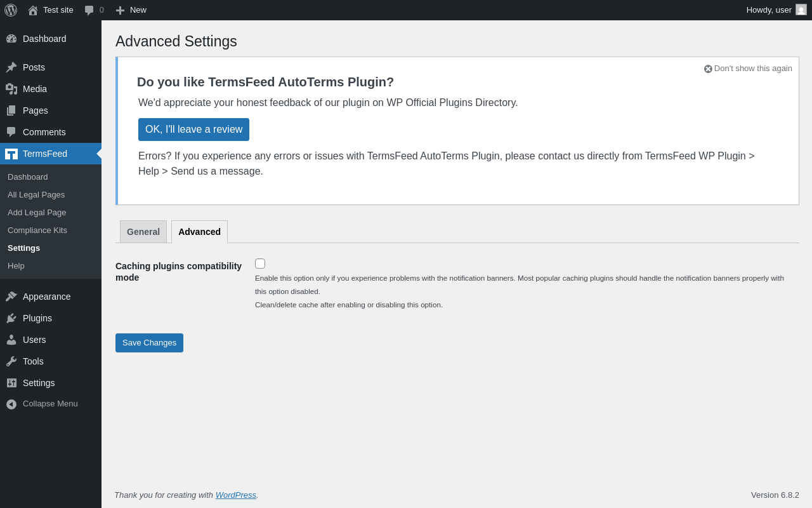Open the Posts menu label
812x508 pixels.
coord(34,67)
